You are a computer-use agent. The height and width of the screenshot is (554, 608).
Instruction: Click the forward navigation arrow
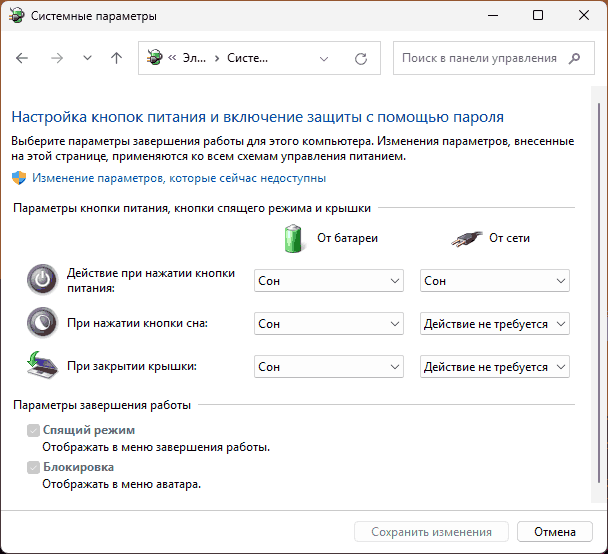[57, 58]
